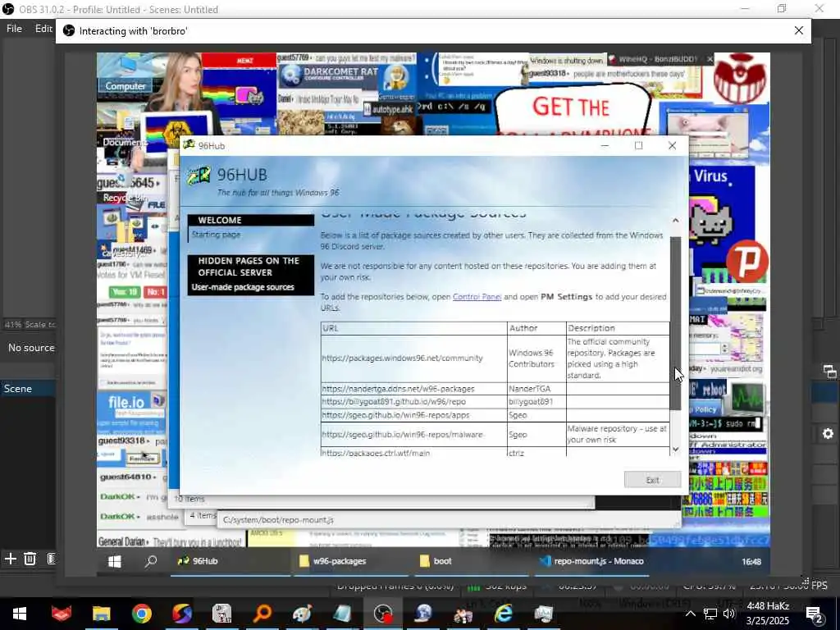The height and width of the screenshot is (630, 840).
Task: Open orange magnifier search app in taskbar
Action: click(262, 614)
